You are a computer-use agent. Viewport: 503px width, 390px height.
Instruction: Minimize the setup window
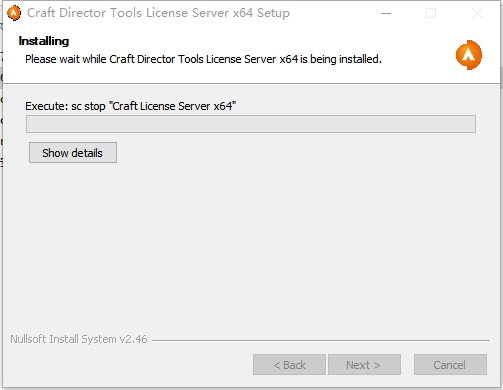(386, 13)
